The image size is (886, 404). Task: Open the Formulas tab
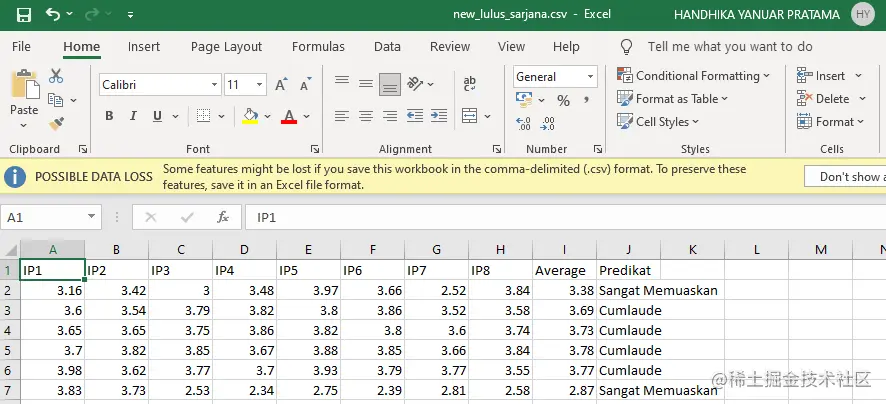coord(318,47)
